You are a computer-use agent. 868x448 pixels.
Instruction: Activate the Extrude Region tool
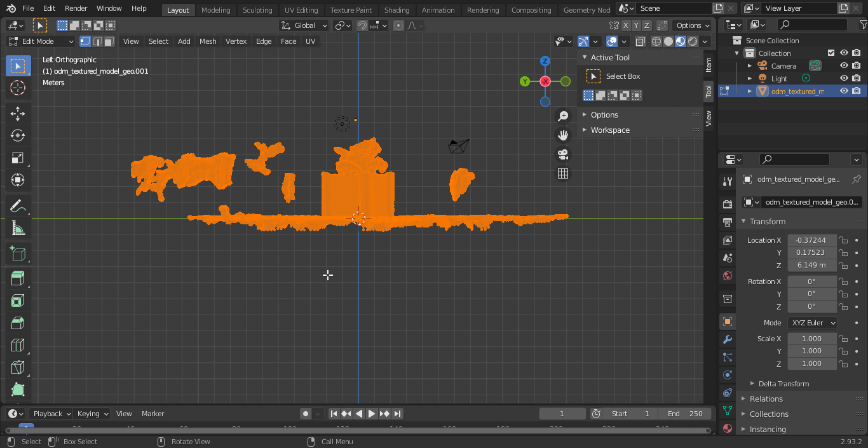[18, 278]
